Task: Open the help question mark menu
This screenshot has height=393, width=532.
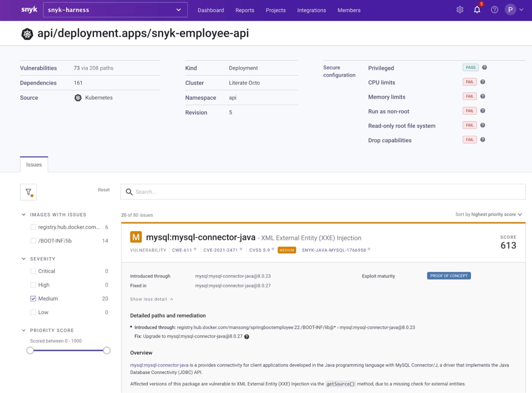Action: (494, 10)
